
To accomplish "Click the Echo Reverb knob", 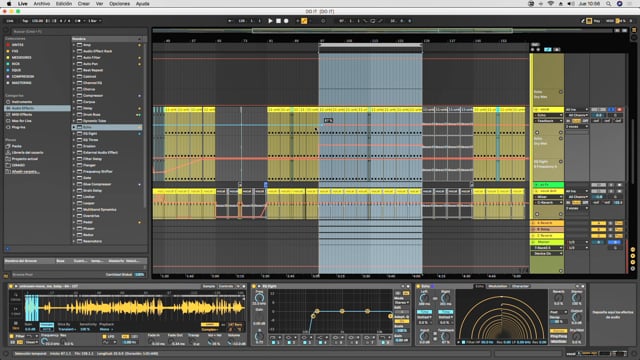I will [x=558, y=298].
